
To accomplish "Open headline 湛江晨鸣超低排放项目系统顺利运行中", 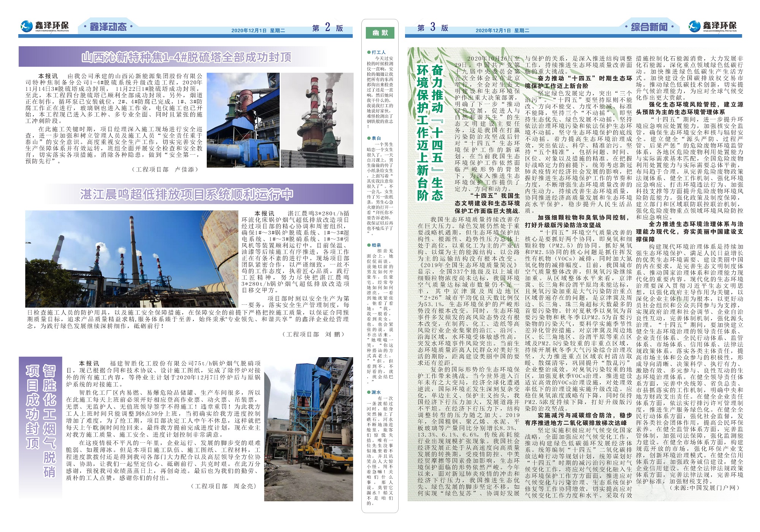I will coord(186,194).
